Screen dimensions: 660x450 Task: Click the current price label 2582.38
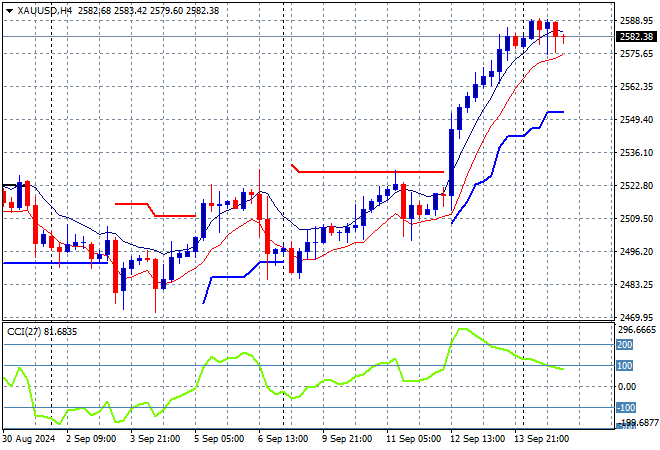(x=637, y=37)
